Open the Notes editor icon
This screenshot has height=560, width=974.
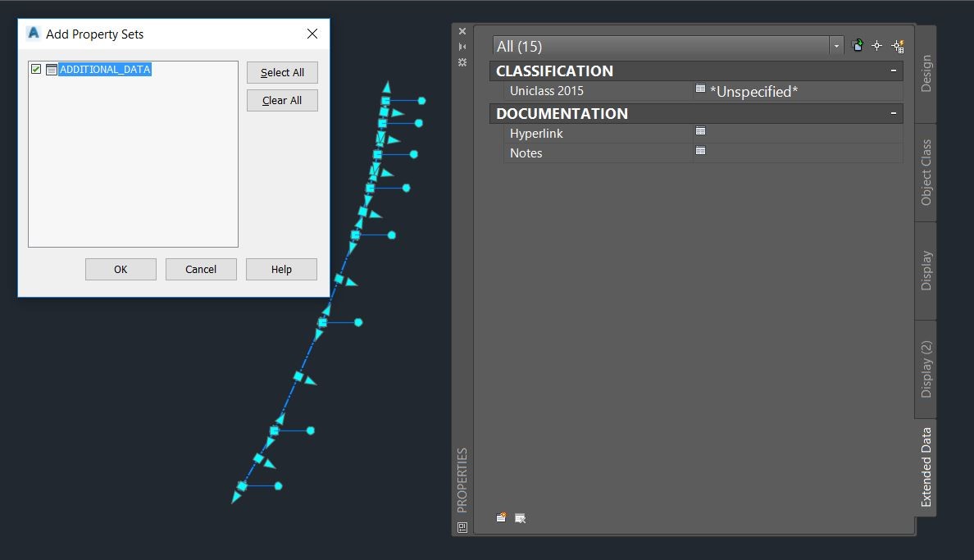[x=701, y=151]
